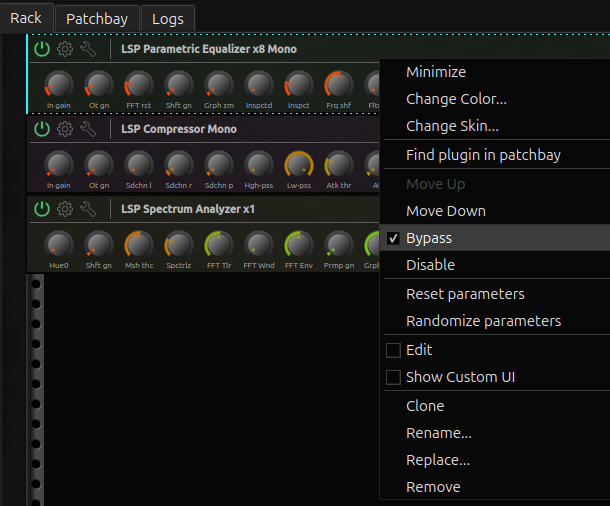
Task: Click the Sdchn p knob
Action: pos(219,165)
